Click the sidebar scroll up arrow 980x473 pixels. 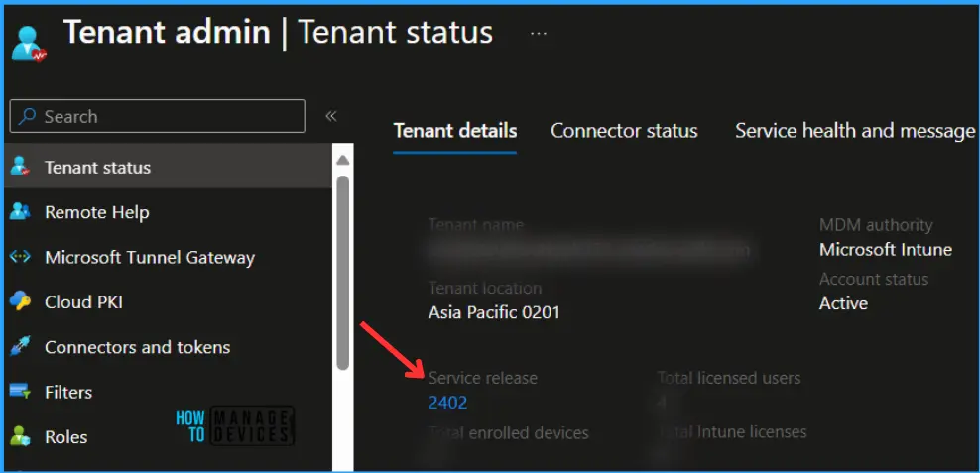point(343,160)
